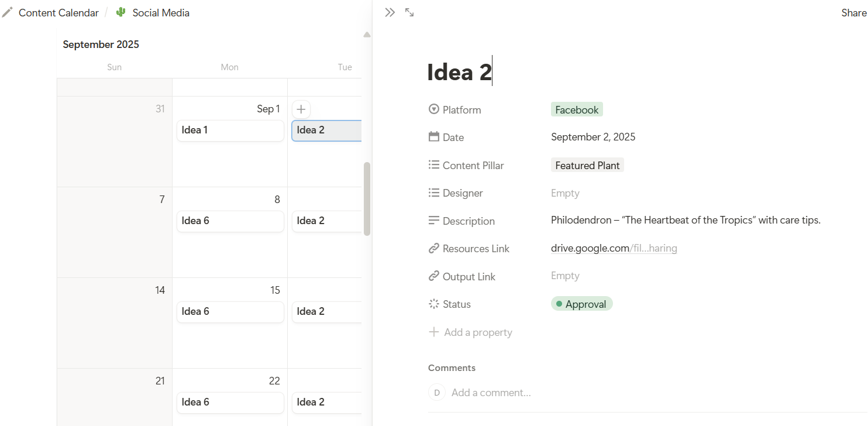Open Idea 2 as full page
The width and height of the screenshot is (868, 426).
(x=409, y=12)
